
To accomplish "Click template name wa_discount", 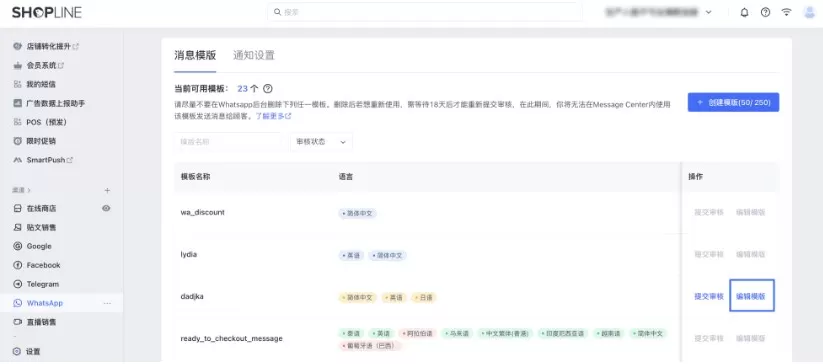I will point(202,212).
